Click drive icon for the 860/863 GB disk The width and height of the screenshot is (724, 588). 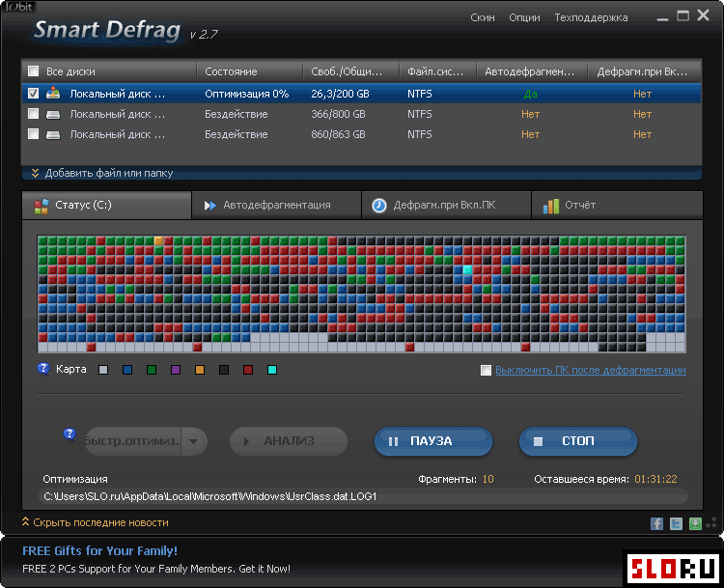(x=53, y=134)
